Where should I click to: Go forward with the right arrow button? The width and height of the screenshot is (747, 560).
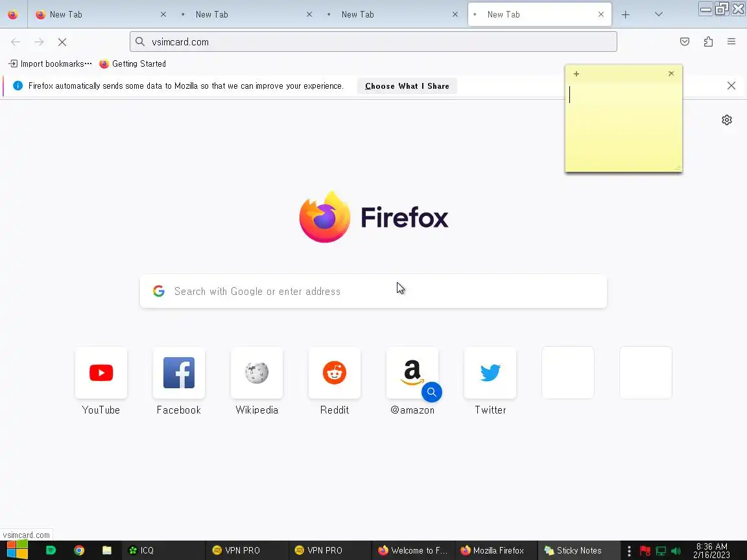click(39, 42)
